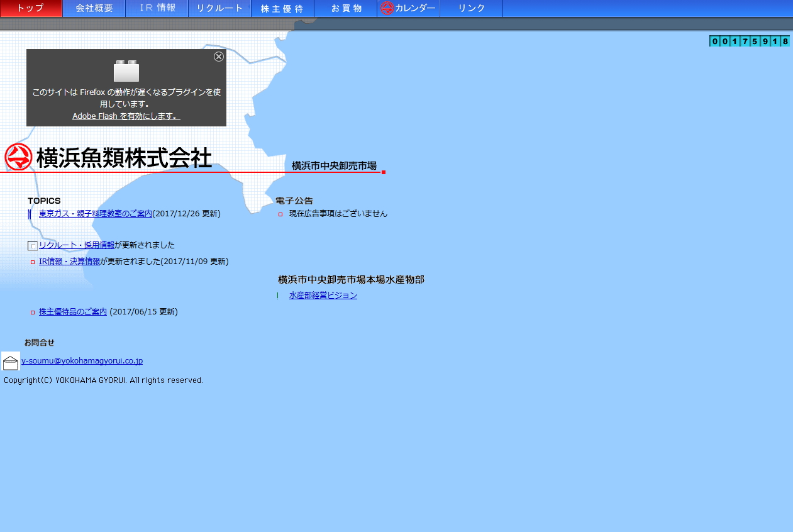Click the y-soumu email address link
Image resolution: width=793 pixels, height=532 pixels.
82,361
